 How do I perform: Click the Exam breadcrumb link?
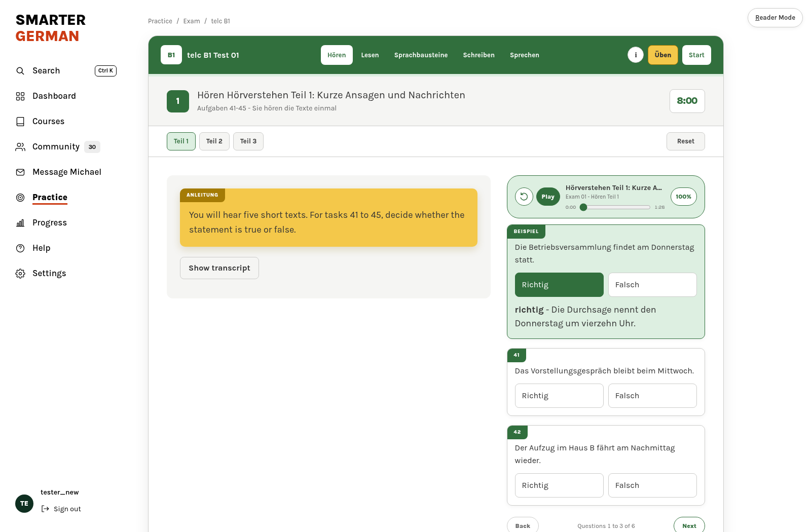pos(192,21)
